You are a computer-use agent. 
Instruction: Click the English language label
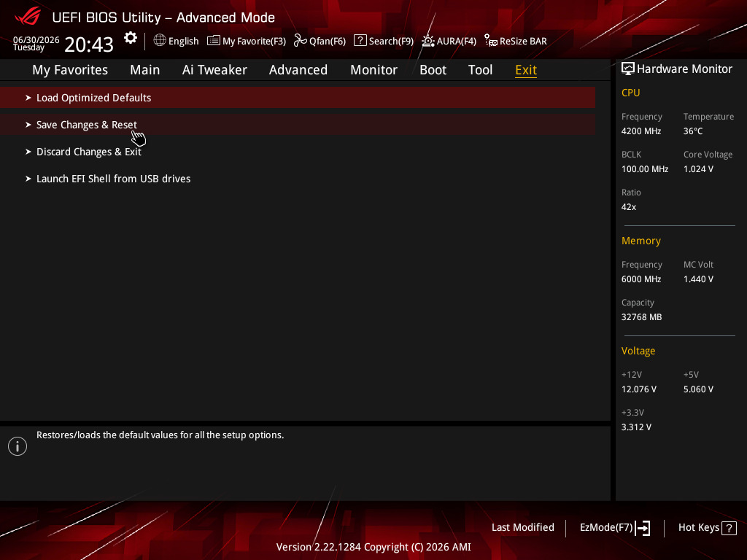[183, 42]
